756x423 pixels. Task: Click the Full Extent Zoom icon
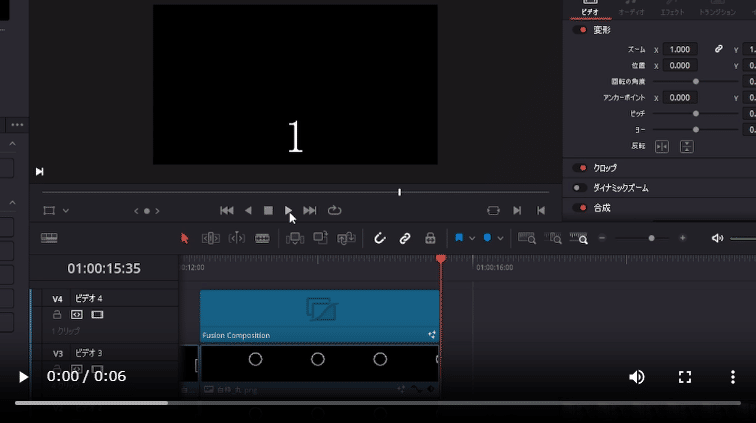point(527,238)
